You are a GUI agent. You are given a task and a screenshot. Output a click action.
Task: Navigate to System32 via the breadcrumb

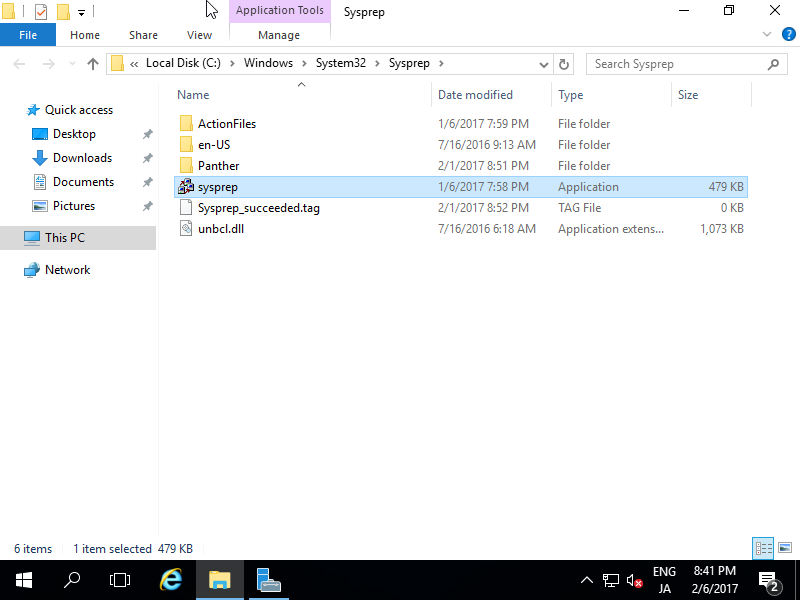tap(338, 63)
